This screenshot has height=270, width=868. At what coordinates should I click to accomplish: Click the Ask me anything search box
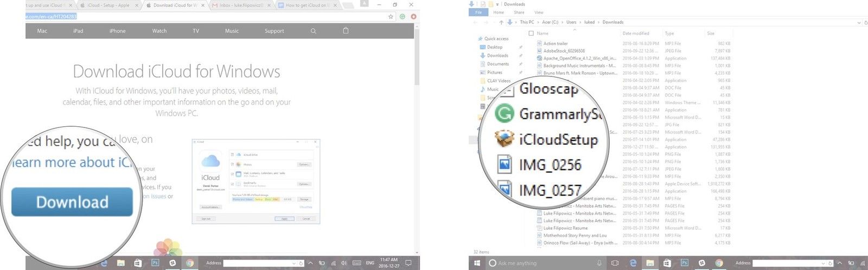click(545, 263)
